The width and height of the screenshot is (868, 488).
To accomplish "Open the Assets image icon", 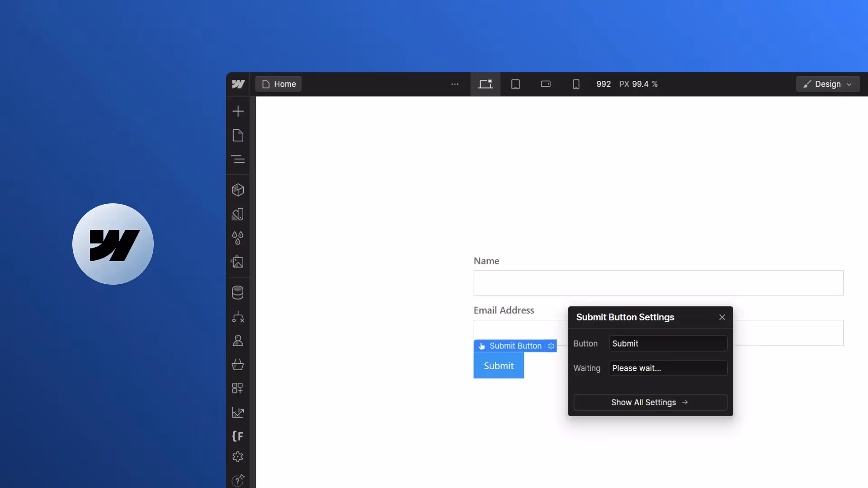I will (x=238, y=262).
